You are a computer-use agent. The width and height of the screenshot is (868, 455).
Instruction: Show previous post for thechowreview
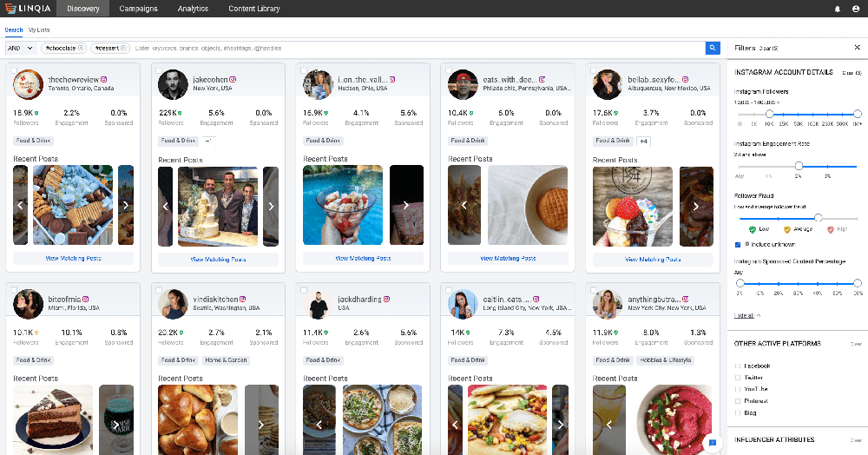pos(20,206)
